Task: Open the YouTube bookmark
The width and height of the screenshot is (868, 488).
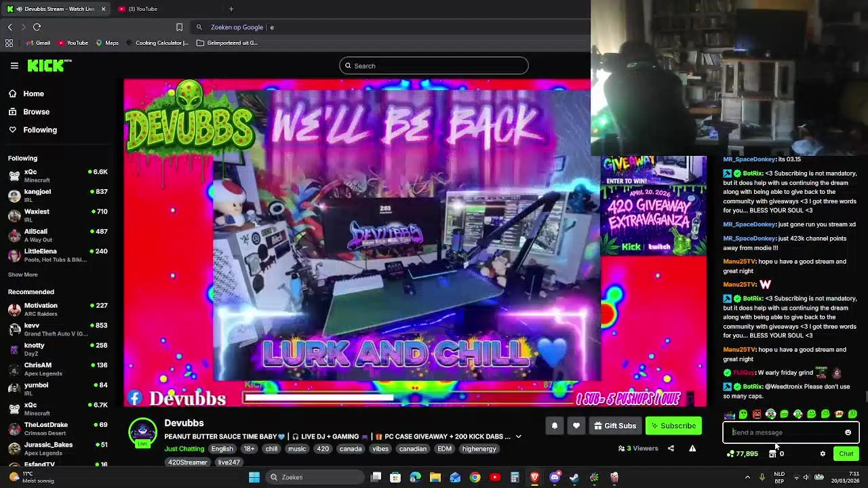Action: coord(73,43)
